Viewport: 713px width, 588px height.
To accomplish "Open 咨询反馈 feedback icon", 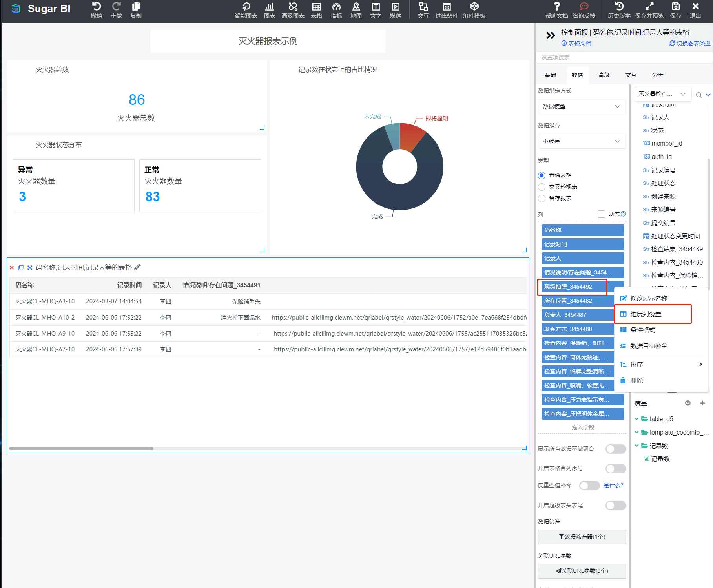I will coord(584,10).
